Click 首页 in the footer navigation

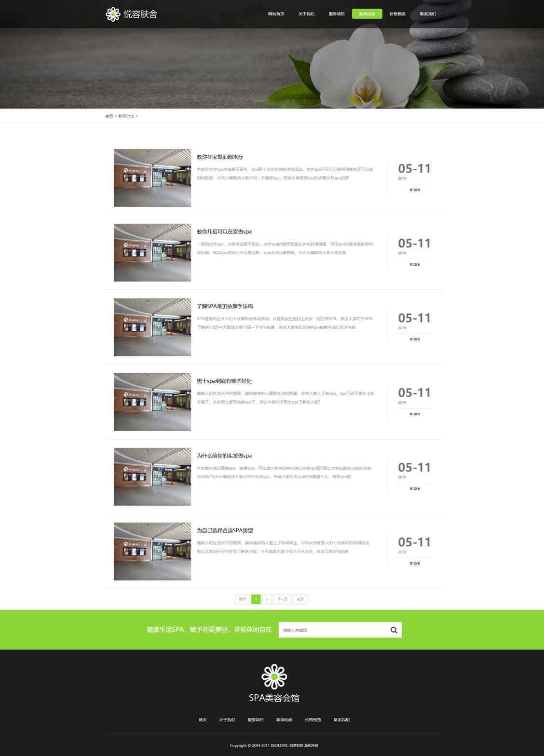203,720
